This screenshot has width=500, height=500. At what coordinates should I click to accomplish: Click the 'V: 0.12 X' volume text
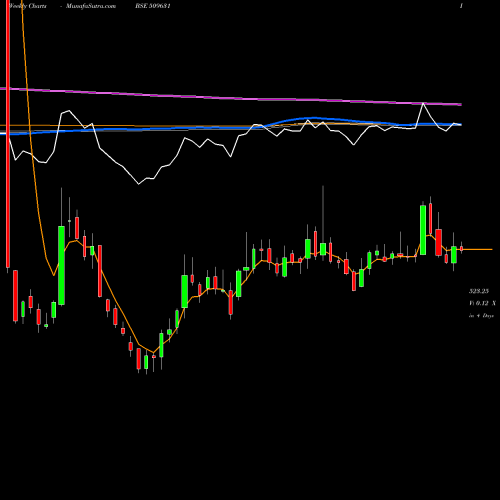pos(482,303)
